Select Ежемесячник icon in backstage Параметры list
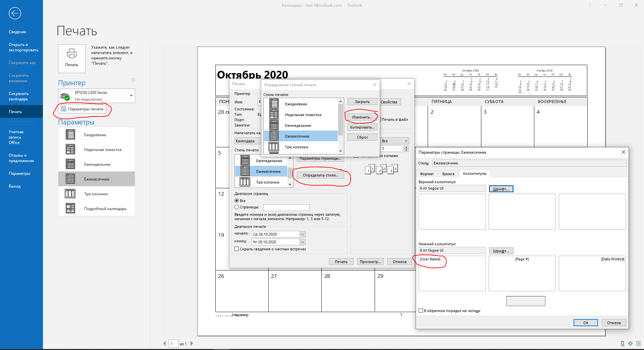 coord(70,179)
